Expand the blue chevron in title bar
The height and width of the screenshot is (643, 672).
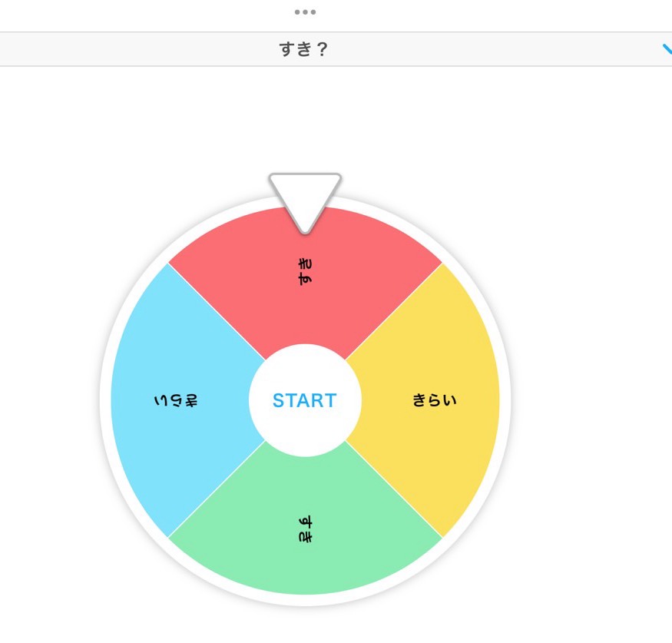pos(666,50)
